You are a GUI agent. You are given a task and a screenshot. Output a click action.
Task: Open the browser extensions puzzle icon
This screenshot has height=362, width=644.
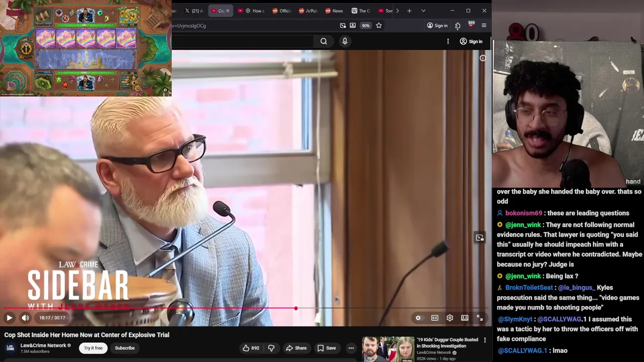pos(457,26)
